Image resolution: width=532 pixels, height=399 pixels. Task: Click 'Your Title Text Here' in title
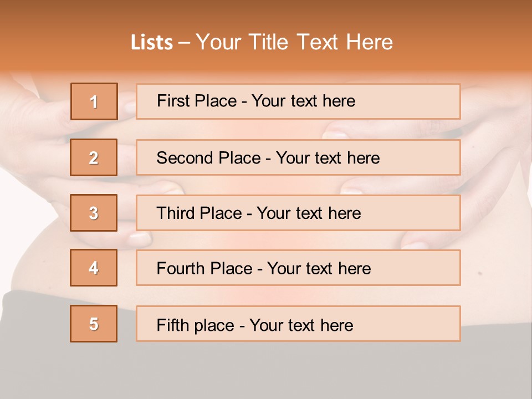294,42
